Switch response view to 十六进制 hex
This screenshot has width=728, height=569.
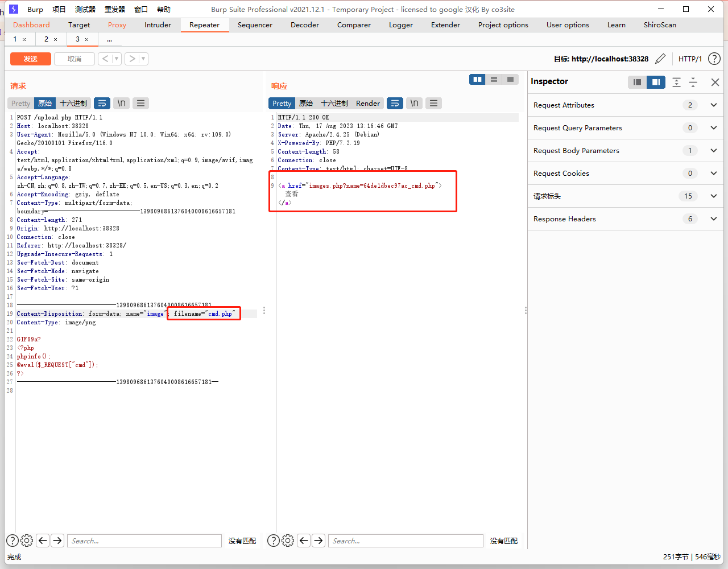(x=334, y=103)
